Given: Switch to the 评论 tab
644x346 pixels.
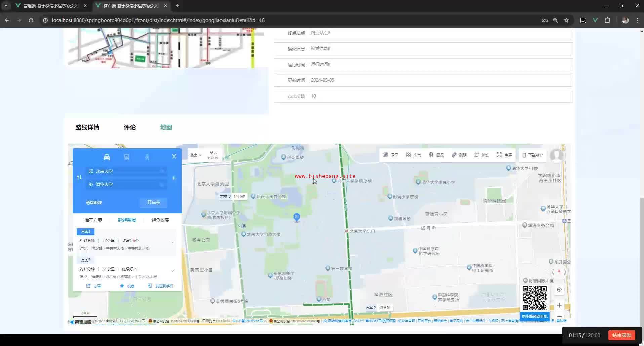Looking at the screenshot, I should 130,127.
